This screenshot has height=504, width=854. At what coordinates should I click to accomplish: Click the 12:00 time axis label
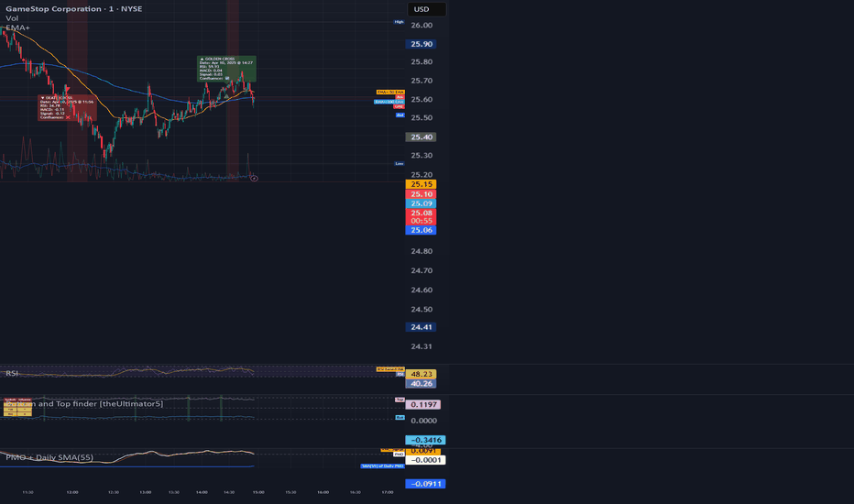click(71, 493)
